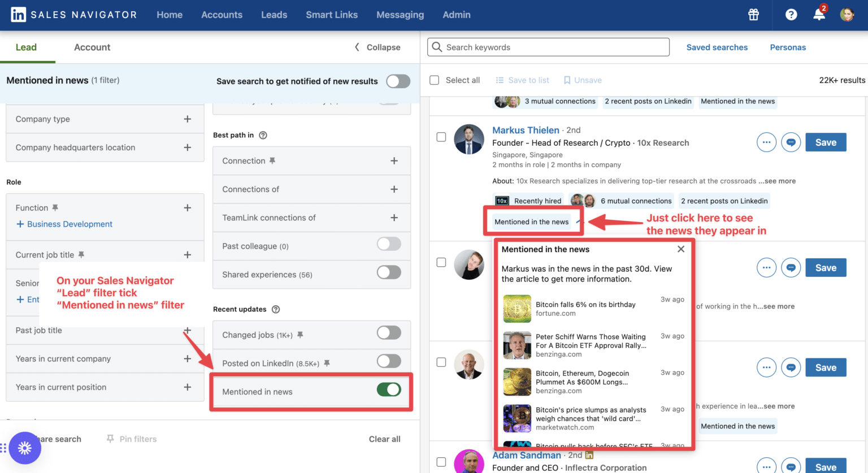Enable 'Save search to get notified' toggle
The height and width of the screenshot is (473, 868).
coord(398,81)
